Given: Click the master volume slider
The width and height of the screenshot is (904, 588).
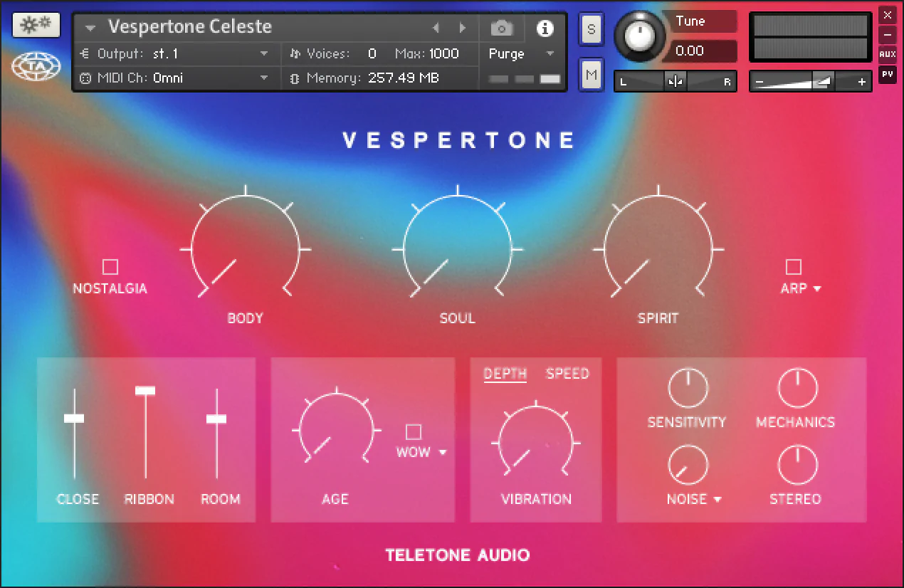Looking at the screenshot, I should point(811,82).
